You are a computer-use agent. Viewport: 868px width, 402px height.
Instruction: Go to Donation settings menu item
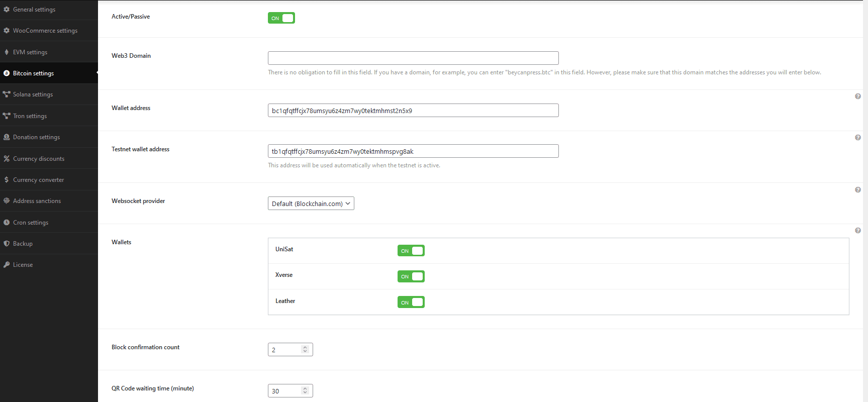(36, 137)
